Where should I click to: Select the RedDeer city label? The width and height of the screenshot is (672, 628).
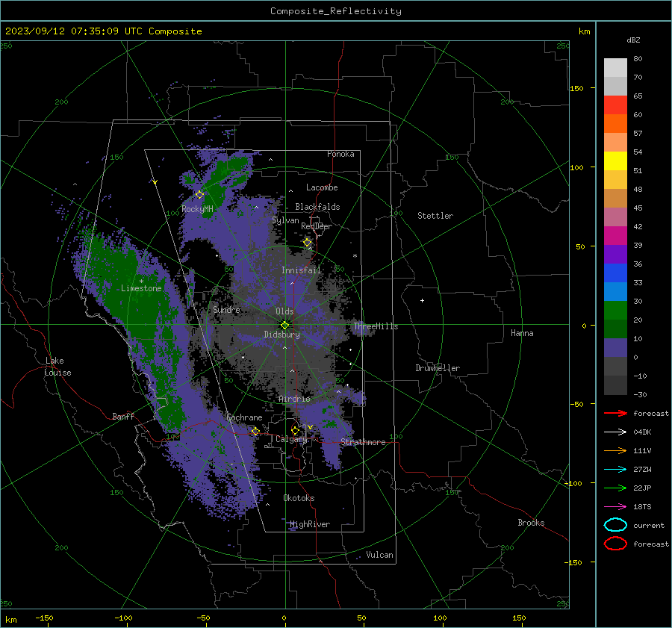(x=317, y=226)
